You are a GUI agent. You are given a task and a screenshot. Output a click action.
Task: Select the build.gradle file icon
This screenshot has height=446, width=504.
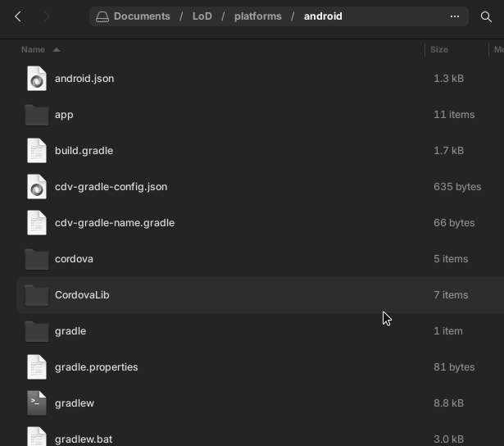tap(37, 151)
